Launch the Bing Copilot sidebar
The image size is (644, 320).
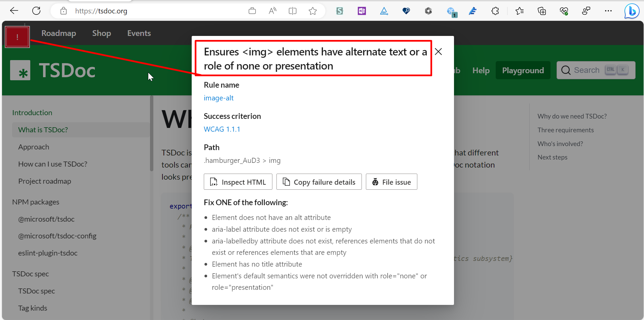[632, 11]
